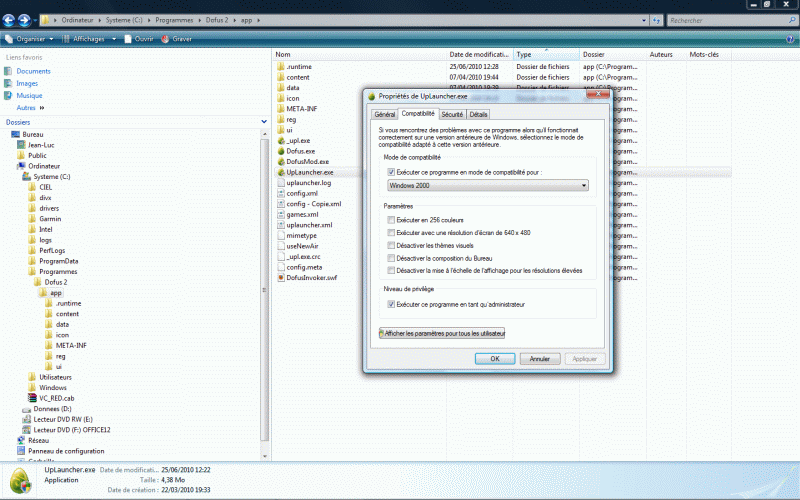
Task: Select the _upl.exe file icon
Action: pyautogui.click(x=281, y=140)
